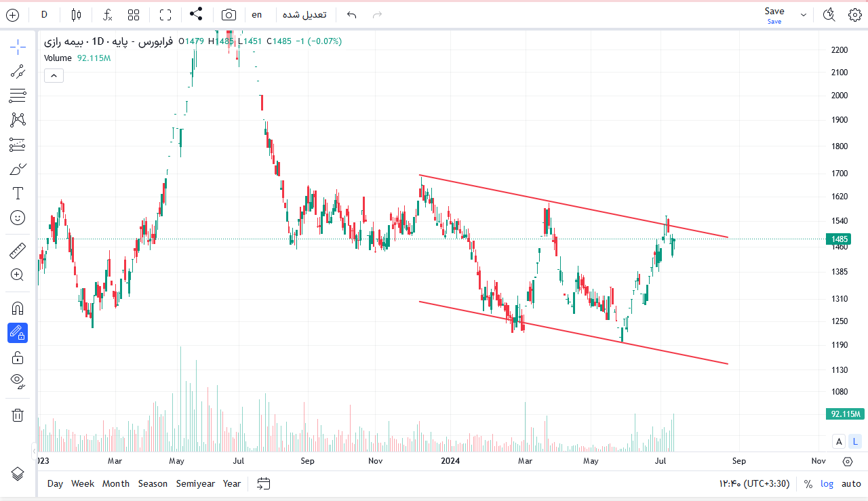Select the pattern drawing tool
The height and width of the screenshot is (501, 868).
[18, 120]
